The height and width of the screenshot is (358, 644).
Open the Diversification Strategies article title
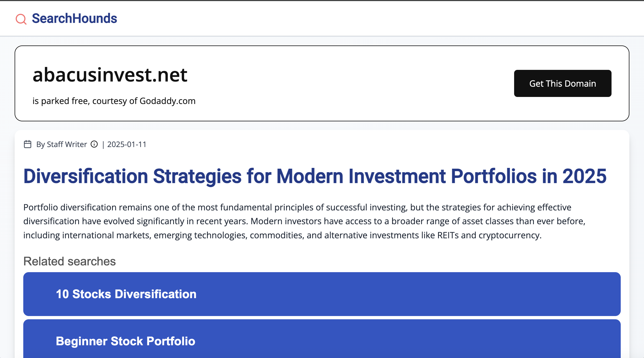coord(315,176)
